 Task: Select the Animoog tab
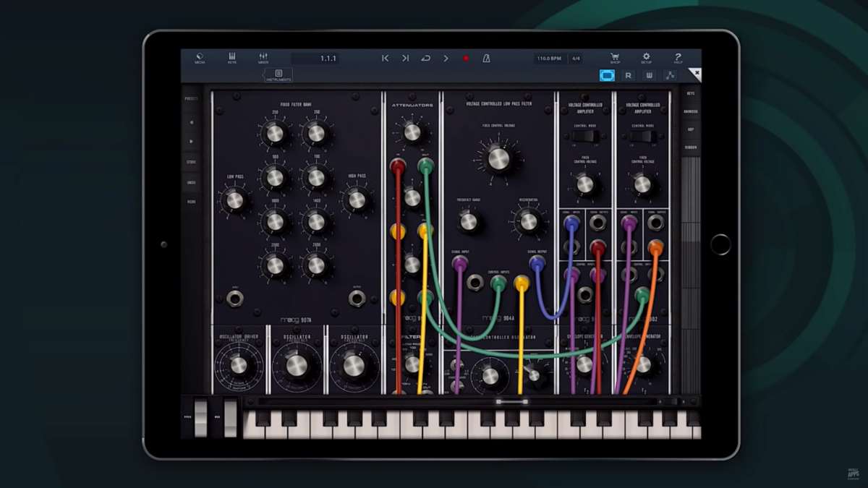click(691, 111)
